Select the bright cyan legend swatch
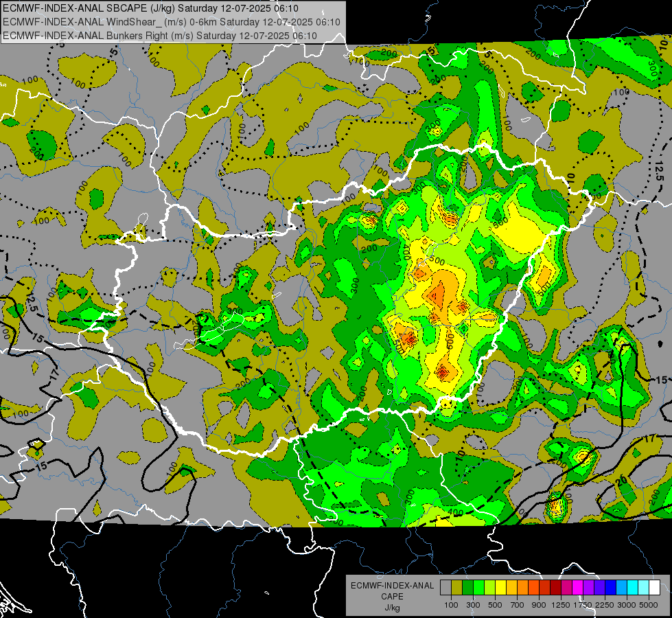This screenshot has height=618, width=672. click(633, 588)
